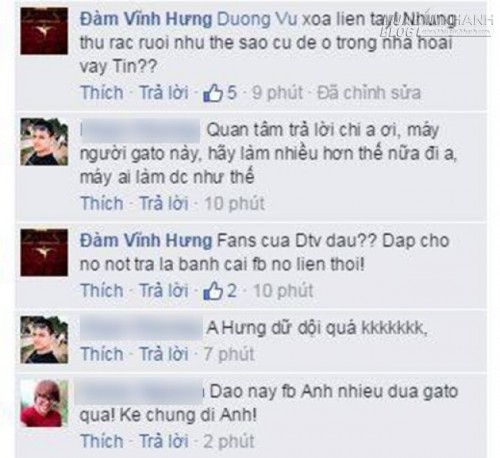
Task: Click Trả lời under 'Fans cua Dtv dau' comment
Action: pos(164,290)
